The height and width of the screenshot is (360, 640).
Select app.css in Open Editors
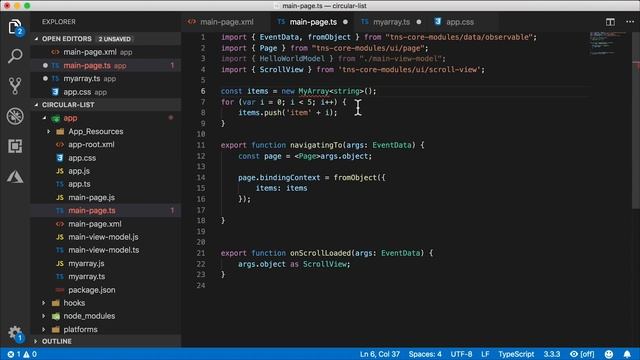(x=106, y=92)
